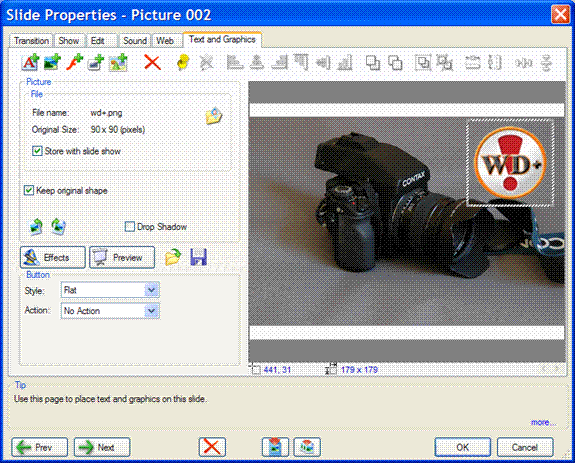Image resolution: width=575 pixels, height=463 pixels.
Task: Click the blue floppy disk save icon
Action: [198, 257]
